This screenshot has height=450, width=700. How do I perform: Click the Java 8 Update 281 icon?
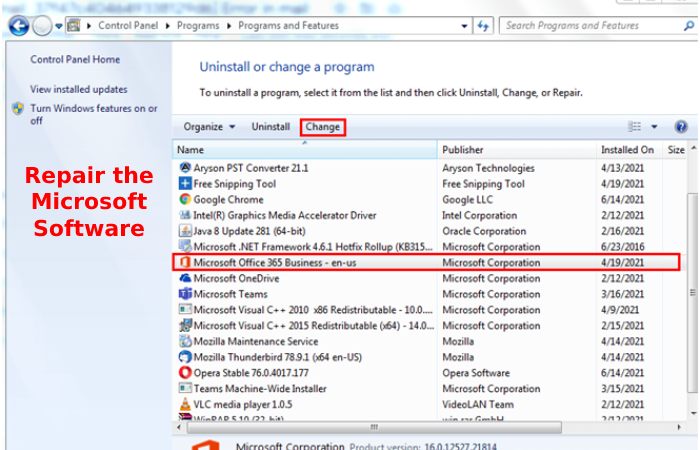[x=185, y=231]
